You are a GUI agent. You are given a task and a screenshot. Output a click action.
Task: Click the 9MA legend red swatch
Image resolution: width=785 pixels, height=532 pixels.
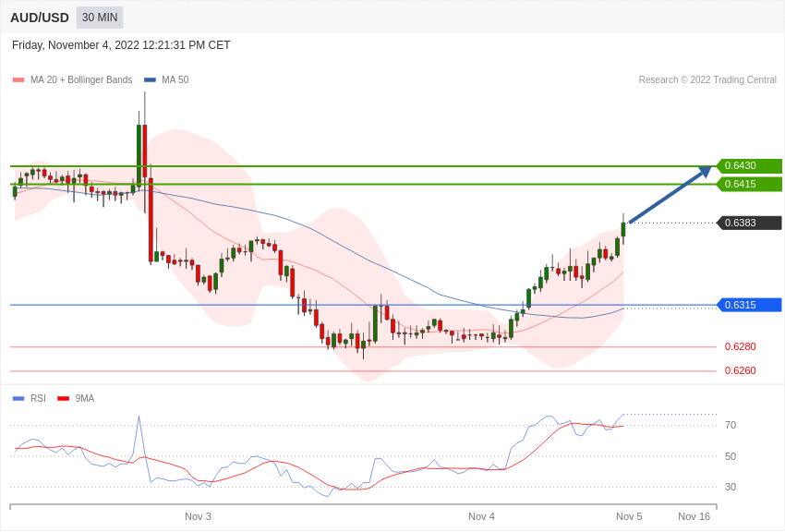click(64, 398)
